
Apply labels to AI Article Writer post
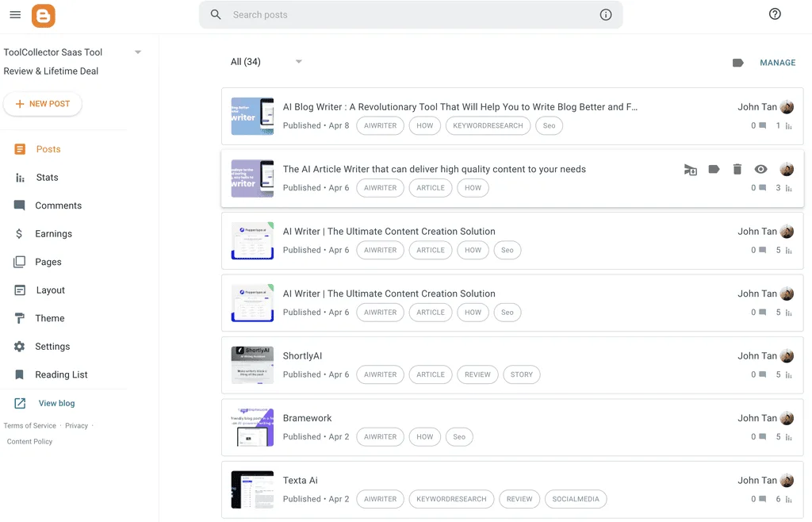pos(714,169)
